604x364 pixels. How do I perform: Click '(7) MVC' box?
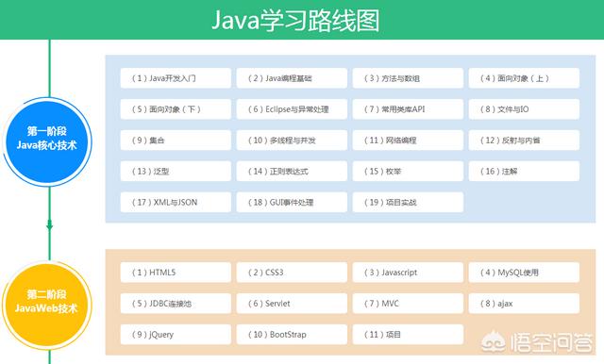point(408,304)
